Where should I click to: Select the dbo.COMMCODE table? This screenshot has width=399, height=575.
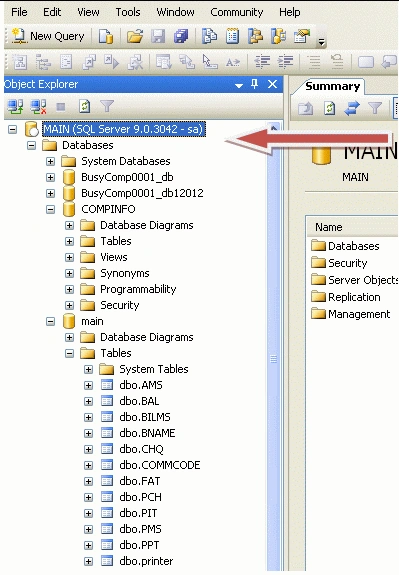(x=160, y=465)
